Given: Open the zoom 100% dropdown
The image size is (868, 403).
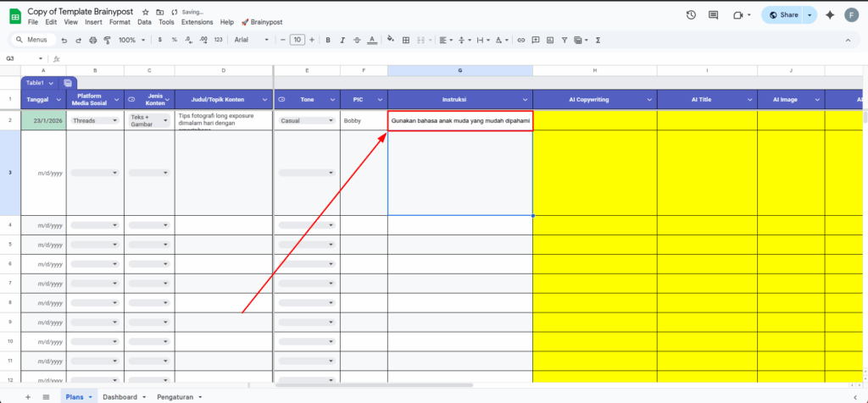Looking at the screenshot, I should (x=131, y=40).
